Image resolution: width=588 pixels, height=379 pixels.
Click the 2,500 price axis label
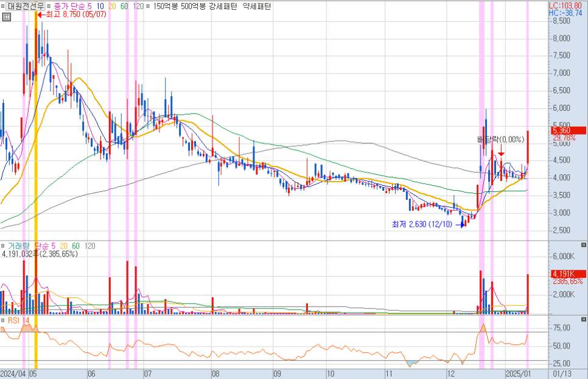pos(562,230)
